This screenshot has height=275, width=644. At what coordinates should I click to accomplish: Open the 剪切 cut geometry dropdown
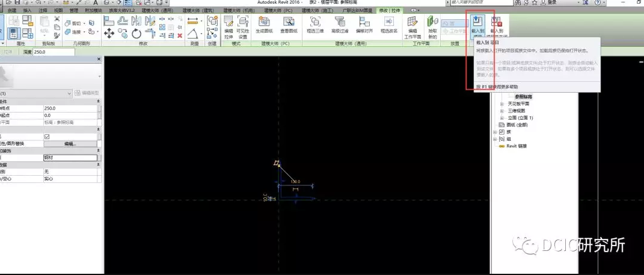(84, 23)
